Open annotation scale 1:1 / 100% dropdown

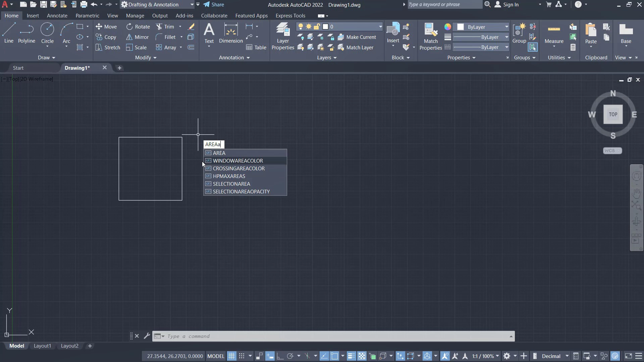(x=486, y=356)
